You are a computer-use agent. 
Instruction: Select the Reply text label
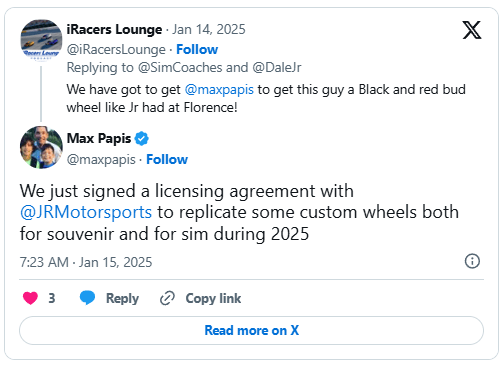pyautogui.click(x=122, y=298)
